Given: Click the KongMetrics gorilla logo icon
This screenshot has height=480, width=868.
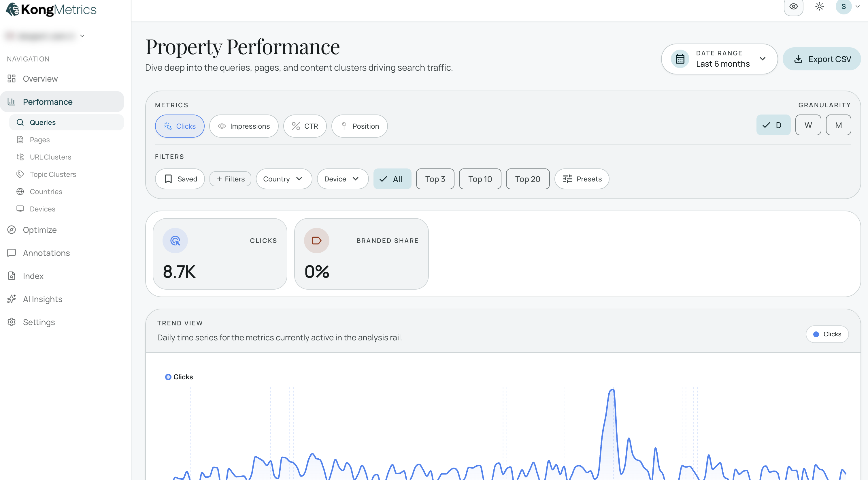Looking at the screenshot, I should tap(12, 10).
